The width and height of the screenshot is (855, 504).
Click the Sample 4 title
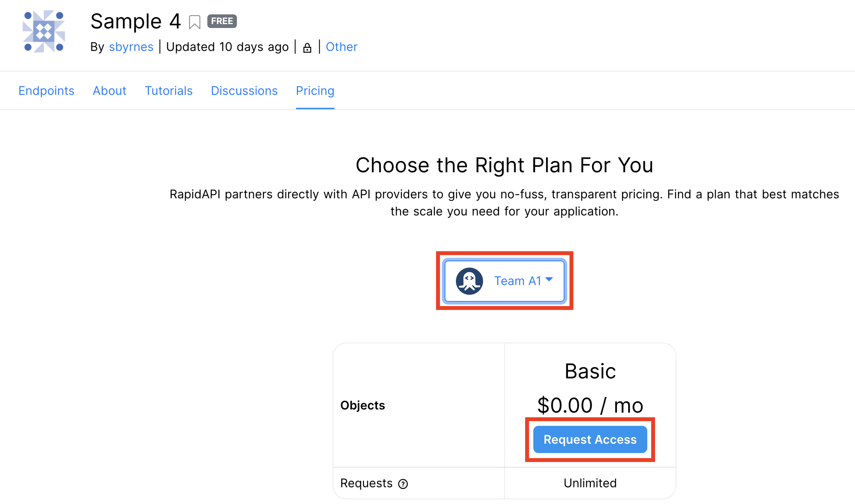(135, 21)
